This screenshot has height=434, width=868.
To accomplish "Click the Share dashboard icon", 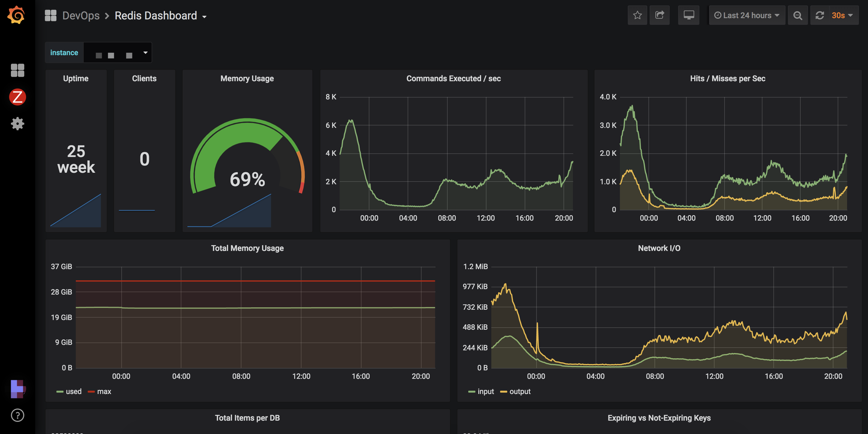I will tap(659, 15).
